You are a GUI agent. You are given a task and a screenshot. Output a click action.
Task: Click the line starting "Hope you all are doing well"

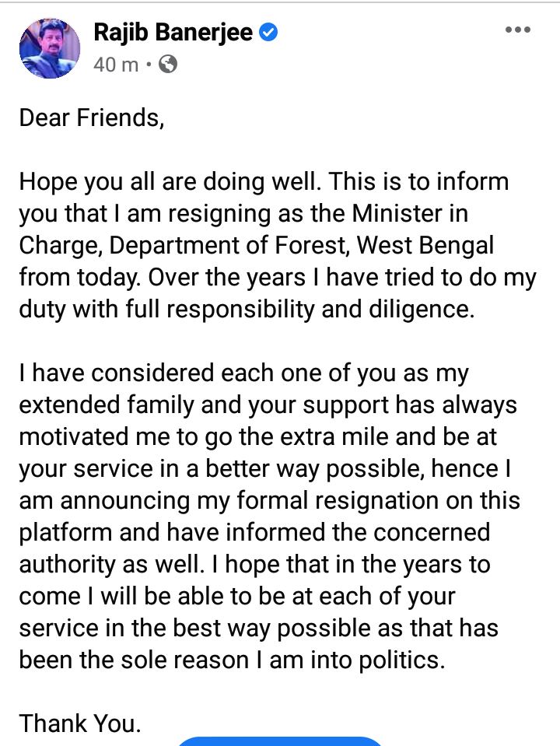tap(264, 182)
